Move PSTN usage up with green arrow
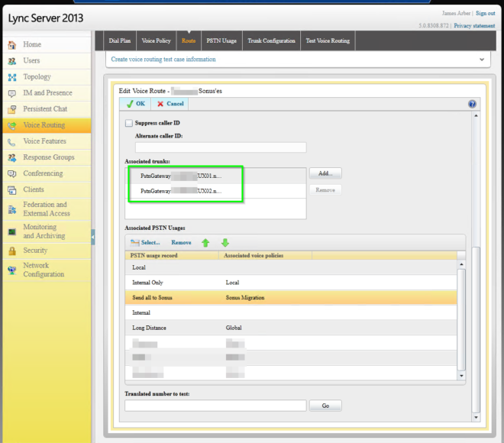Viewport: 504px width, 443px height. [205, 243]
